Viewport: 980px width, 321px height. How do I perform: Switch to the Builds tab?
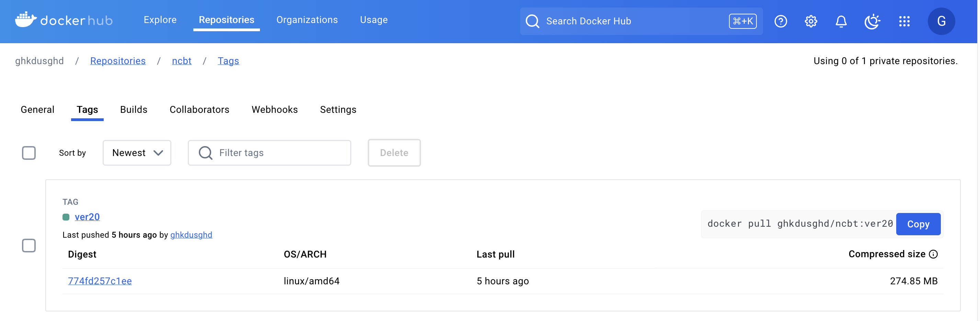point(134,109)
